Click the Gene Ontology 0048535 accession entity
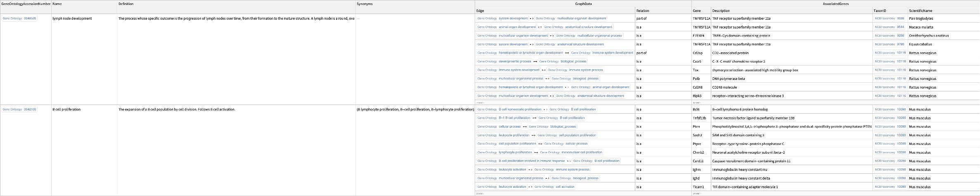Screen dimensions: 980x196 (19, 19)
